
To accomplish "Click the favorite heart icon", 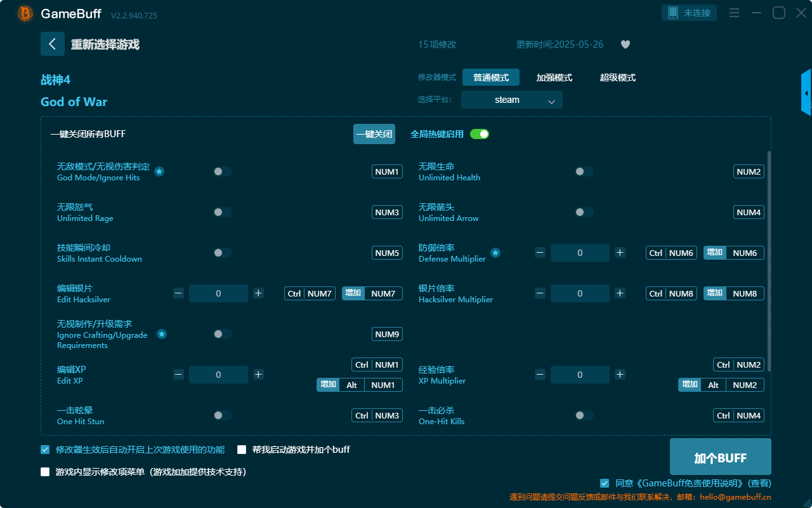I will (625, 44).
